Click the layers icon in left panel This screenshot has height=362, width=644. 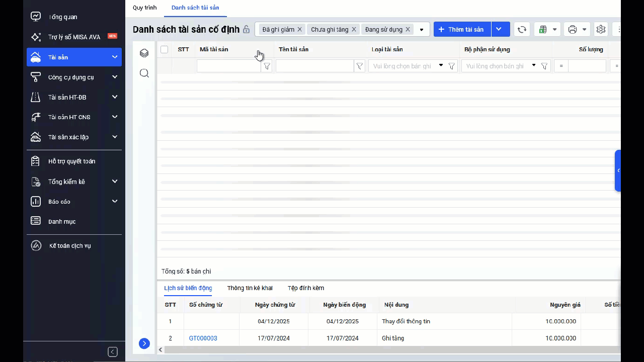pyautogui.click(x=144, y=53)
